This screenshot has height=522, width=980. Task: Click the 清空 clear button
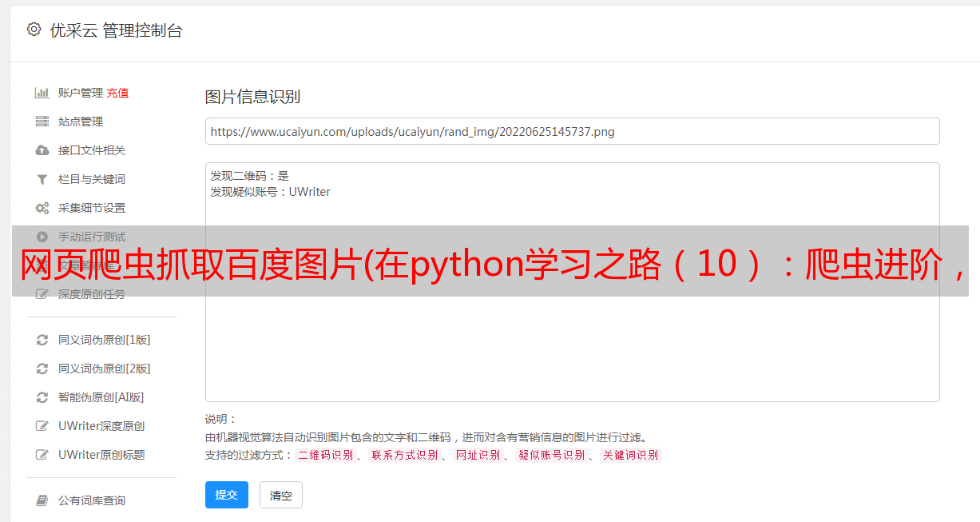[x=281, y=495]
